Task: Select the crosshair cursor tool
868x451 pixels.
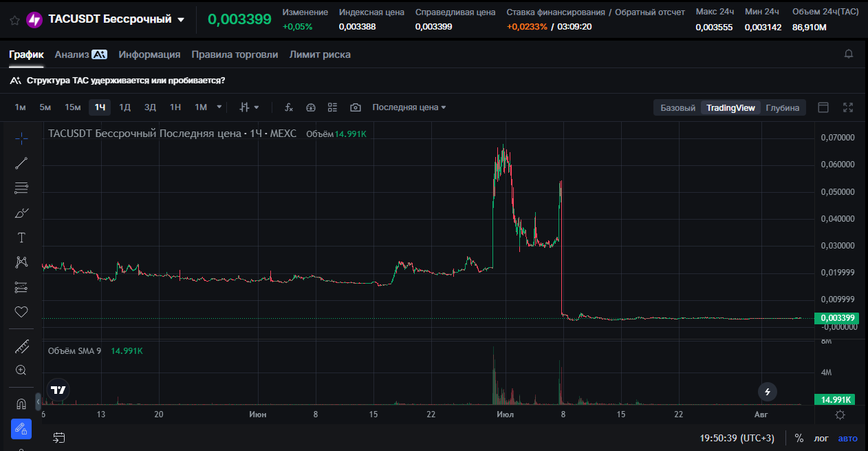Action: tap(21, 138)
